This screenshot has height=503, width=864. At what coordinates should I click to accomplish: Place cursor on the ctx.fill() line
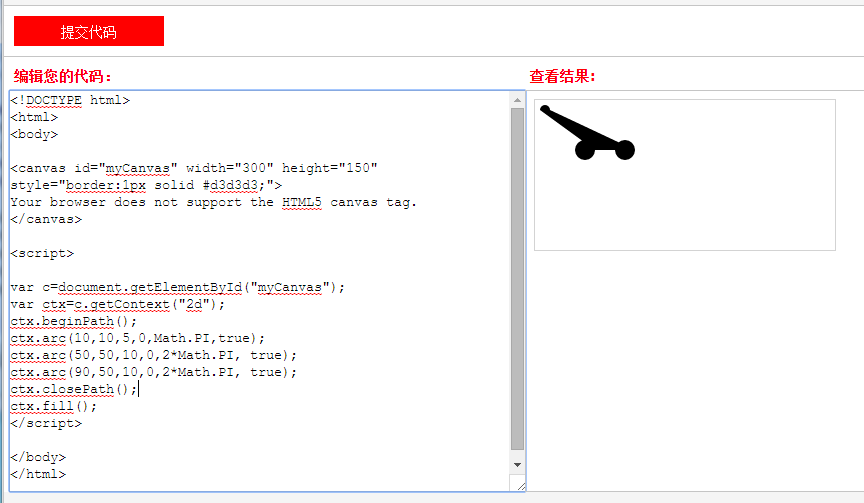coord(54,407)
